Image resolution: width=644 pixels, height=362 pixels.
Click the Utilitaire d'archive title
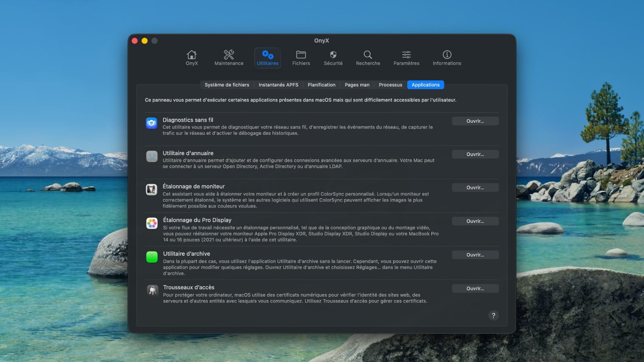[186, 254]
